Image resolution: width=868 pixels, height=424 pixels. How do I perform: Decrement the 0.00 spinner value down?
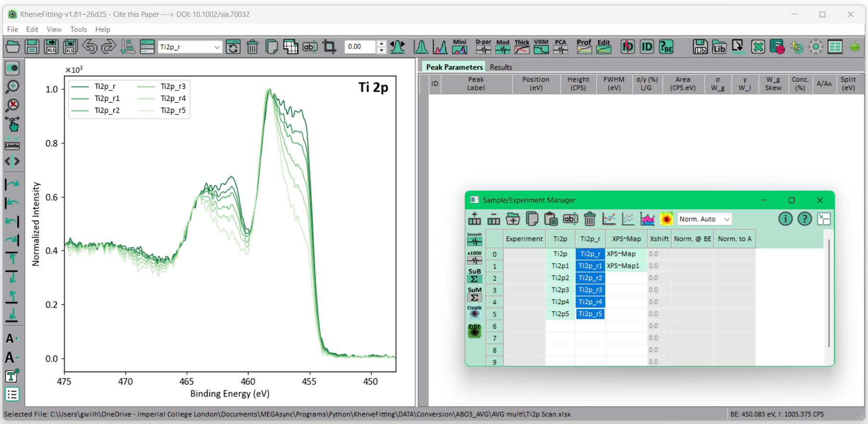[382, 50]
